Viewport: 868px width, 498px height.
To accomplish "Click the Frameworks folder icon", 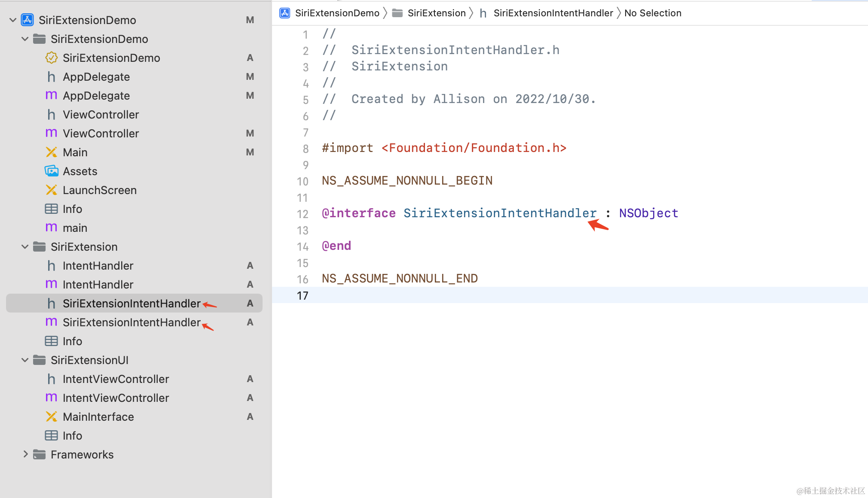I will 39,454.
